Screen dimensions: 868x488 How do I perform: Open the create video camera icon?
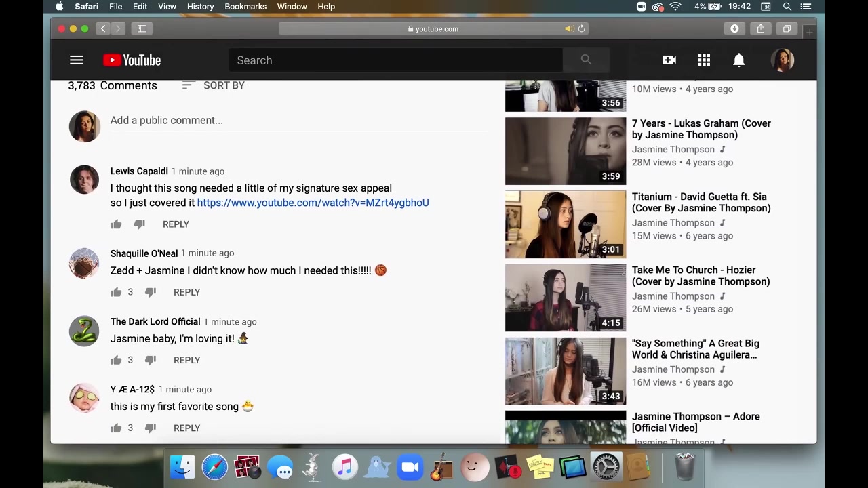coord(669,60)
